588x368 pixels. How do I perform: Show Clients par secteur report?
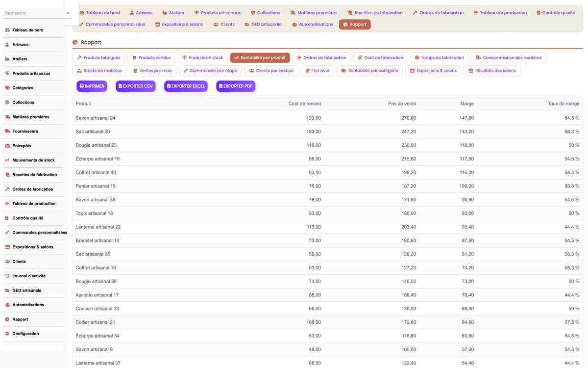pos(271,71)
